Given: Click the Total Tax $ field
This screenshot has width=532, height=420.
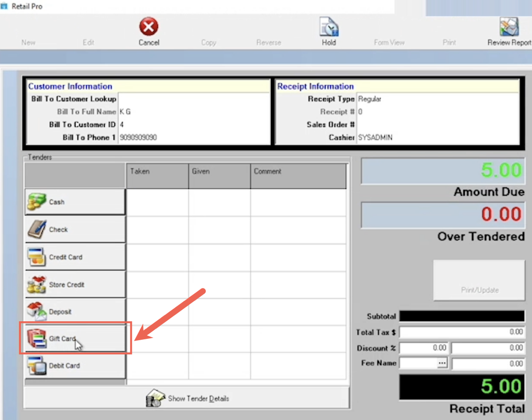Looking at the screenshot, I should pos(462,332).
